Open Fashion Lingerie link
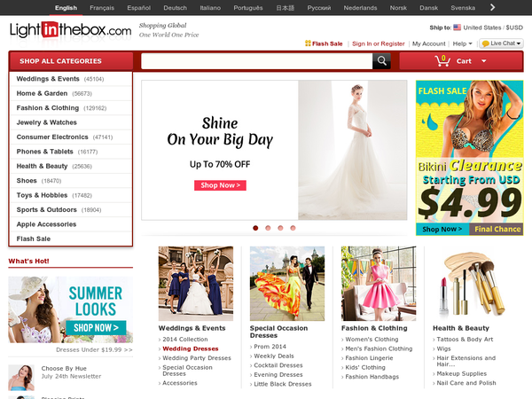The height and width of the screenshot is (399, 532). point(369,358)
